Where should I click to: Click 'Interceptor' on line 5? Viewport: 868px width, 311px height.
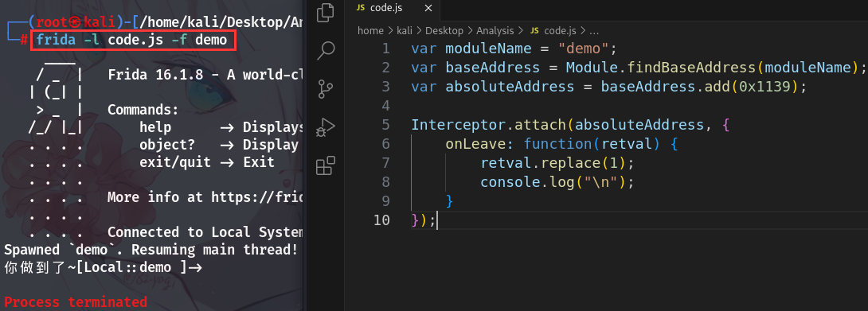click(459, 125)
